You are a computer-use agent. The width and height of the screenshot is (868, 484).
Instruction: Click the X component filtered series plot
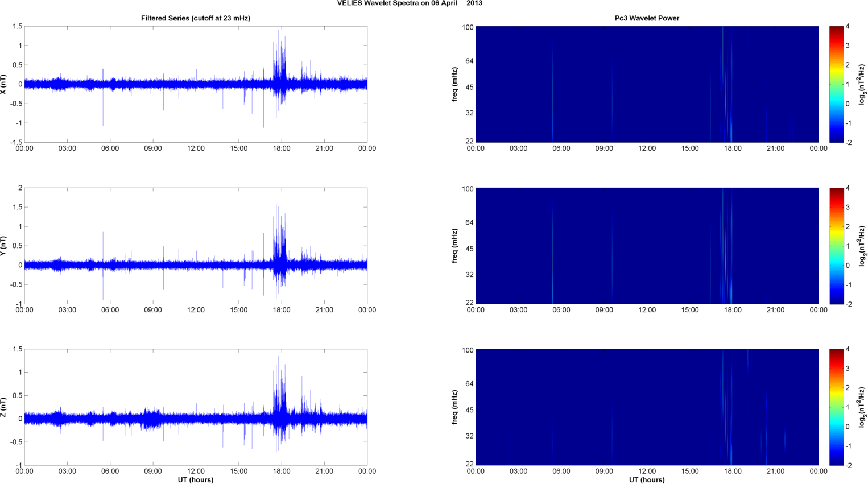196,84
